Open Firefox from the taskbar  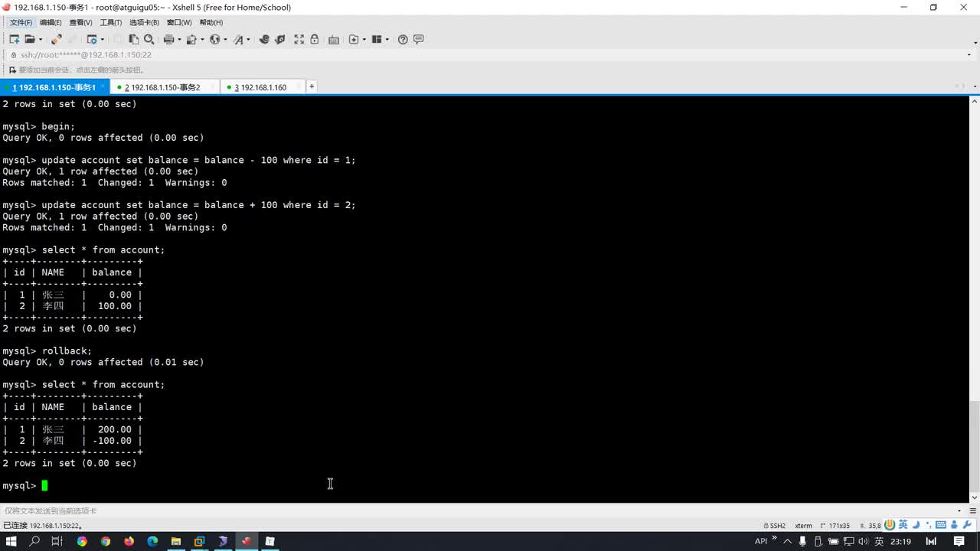tap(129, 541)
